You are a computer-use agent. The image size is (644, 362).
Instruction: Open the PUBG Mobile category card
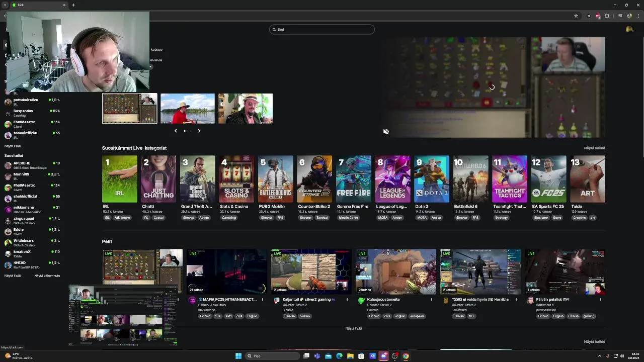[276, 179]
